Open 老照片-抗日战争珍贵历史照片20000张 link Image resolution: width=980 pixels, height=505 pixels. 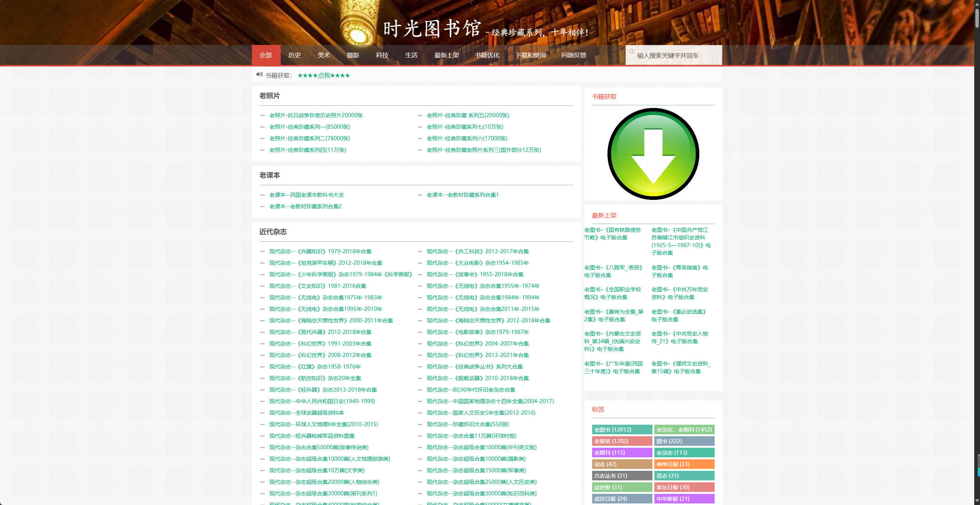coord(316,115)
